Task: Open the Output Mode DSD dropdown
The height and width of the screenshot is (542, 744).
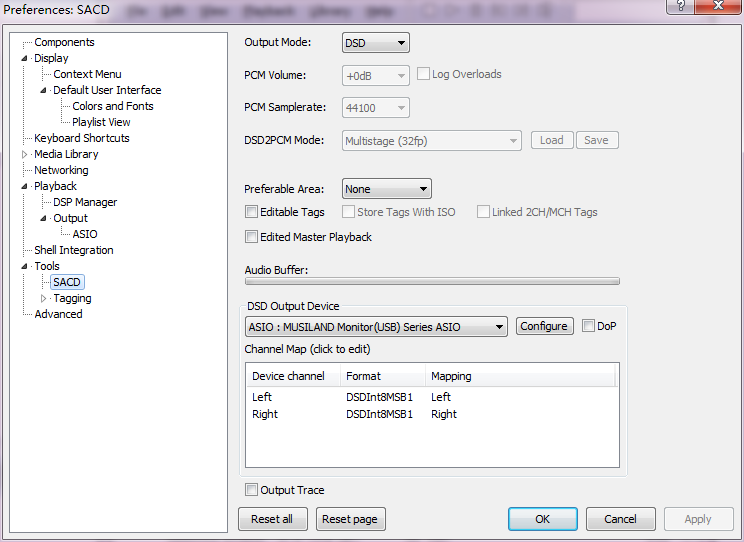Action: [375, 43]
